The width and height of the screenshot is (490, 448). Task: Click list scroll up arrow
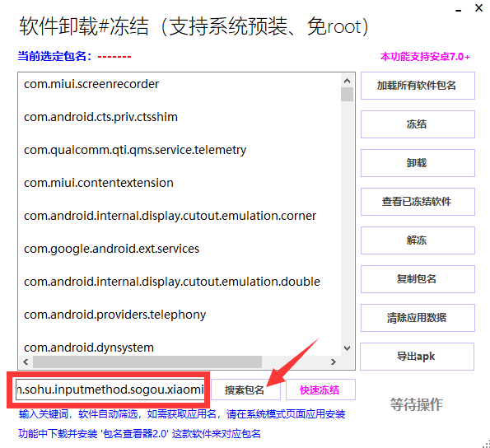(347, 81)
